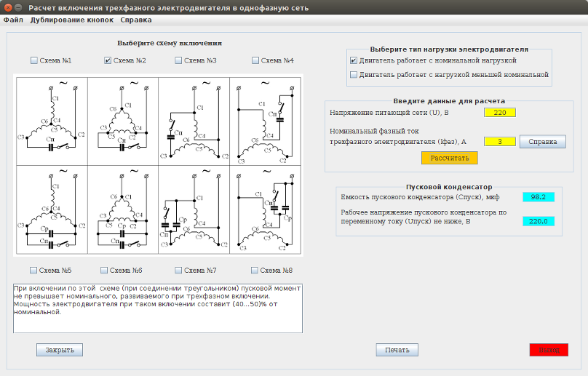Tick the Схема №5 checkbox

pyautogui.click(x=34, y=271)
